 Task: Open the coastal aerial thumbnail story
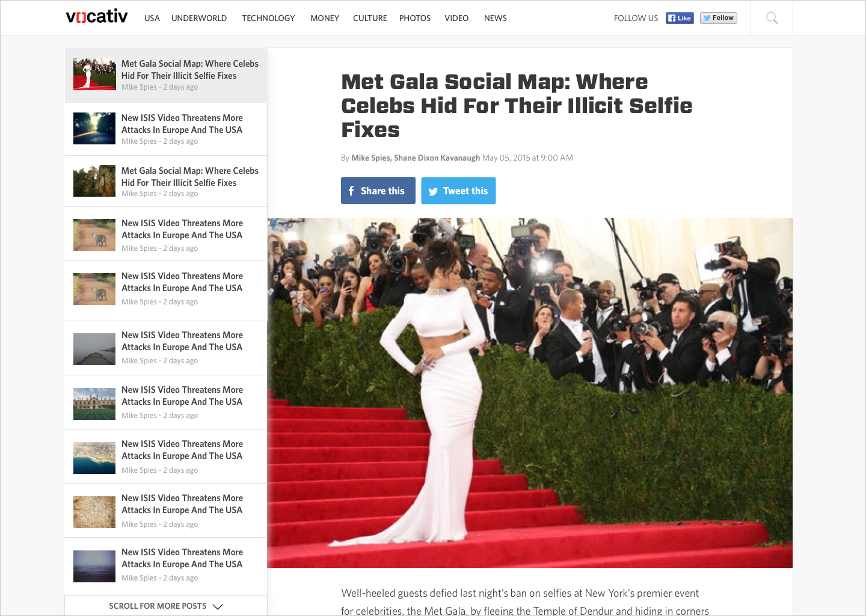[94, 458]
